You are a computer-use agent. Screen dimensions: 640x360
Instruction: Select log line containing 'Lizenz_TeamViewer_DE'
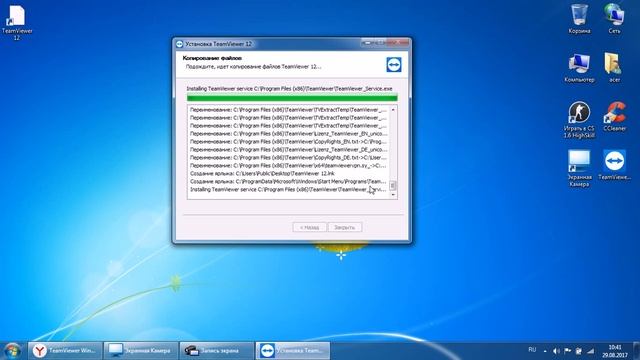click(x=288, y=149)
